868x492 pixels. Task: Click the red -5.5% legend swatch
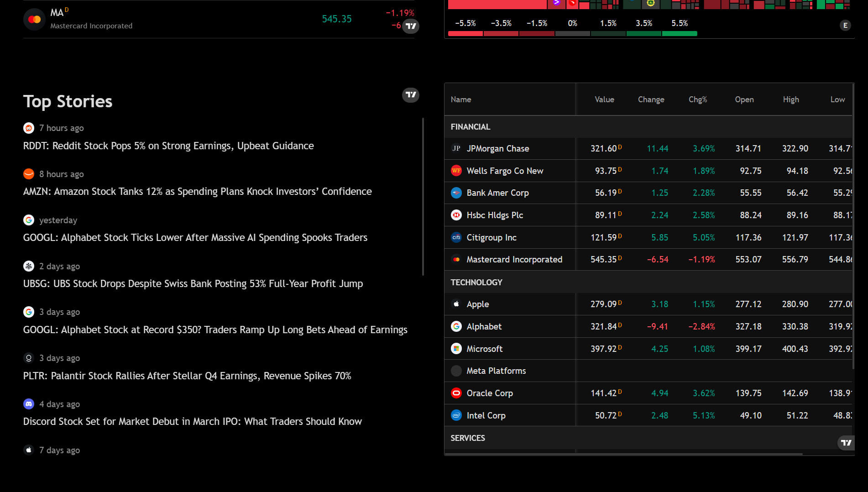[465, 34]
